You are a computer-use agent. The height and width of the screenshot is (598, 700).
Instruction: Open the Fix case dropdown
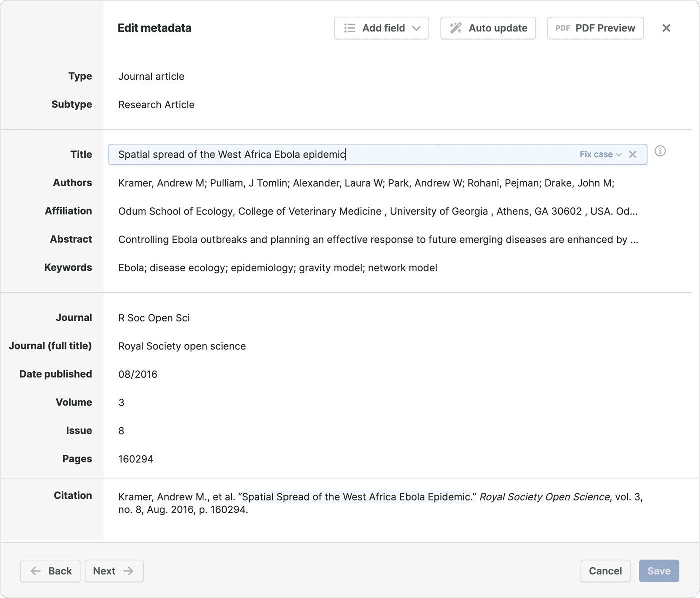pyautogui.click(x=600, y=155)
